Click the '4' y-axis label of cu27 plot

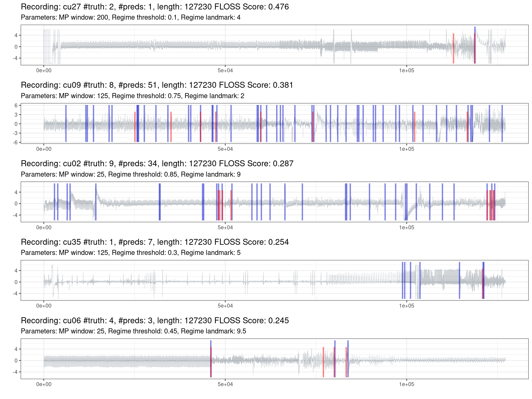(16, 35)
